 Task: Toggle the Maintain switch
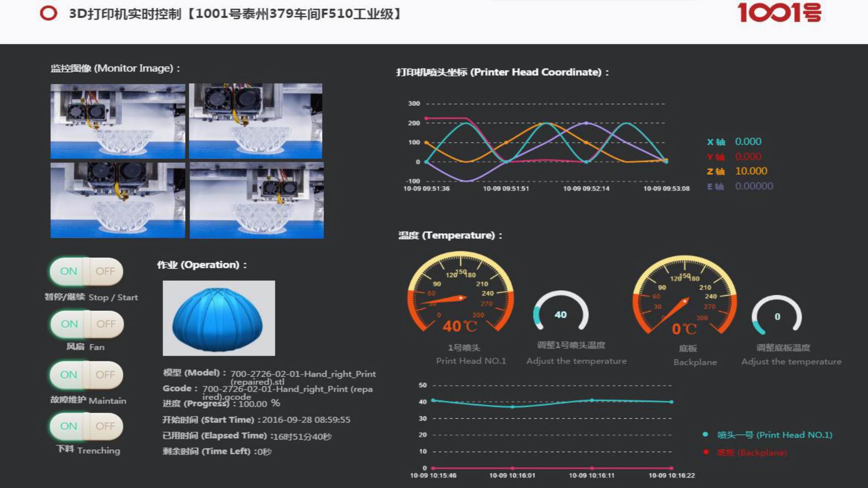pos(86,375)
